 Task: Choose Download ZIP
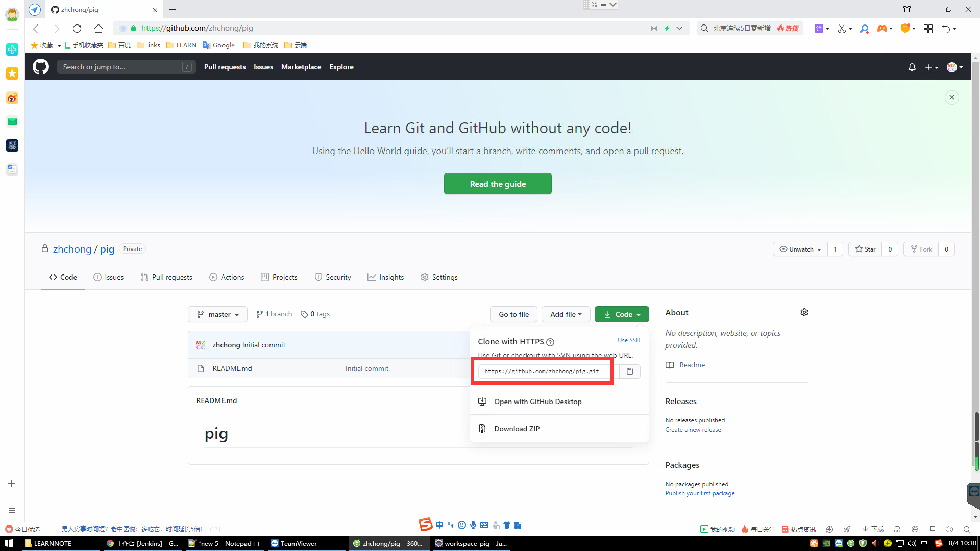tap(559, 429)
